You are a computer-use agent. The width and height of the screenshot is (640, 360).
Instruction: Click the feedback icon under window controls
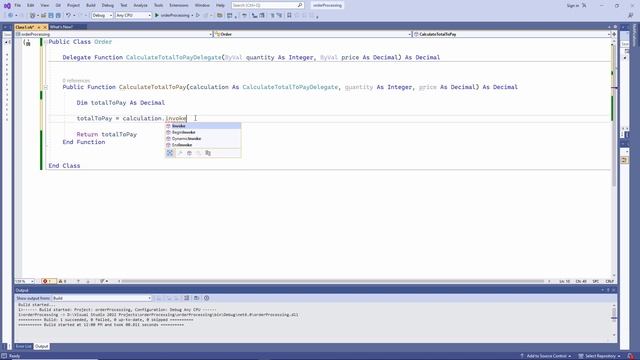click(631, 16)
